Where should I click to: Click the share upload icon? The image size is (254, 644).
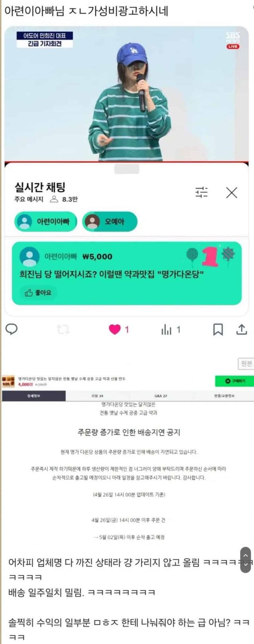[x=242, y=329]
